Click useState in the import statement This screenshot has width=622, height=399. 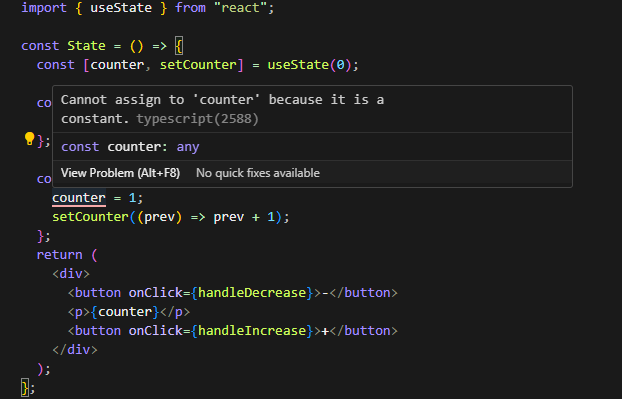tap(121, 8)
